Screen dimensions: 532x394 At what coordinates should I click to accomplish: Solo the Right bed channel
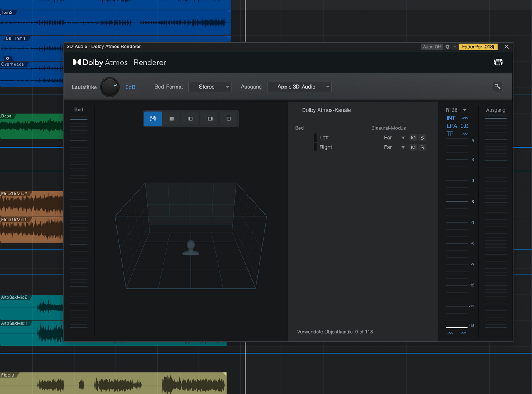(422, 147)
